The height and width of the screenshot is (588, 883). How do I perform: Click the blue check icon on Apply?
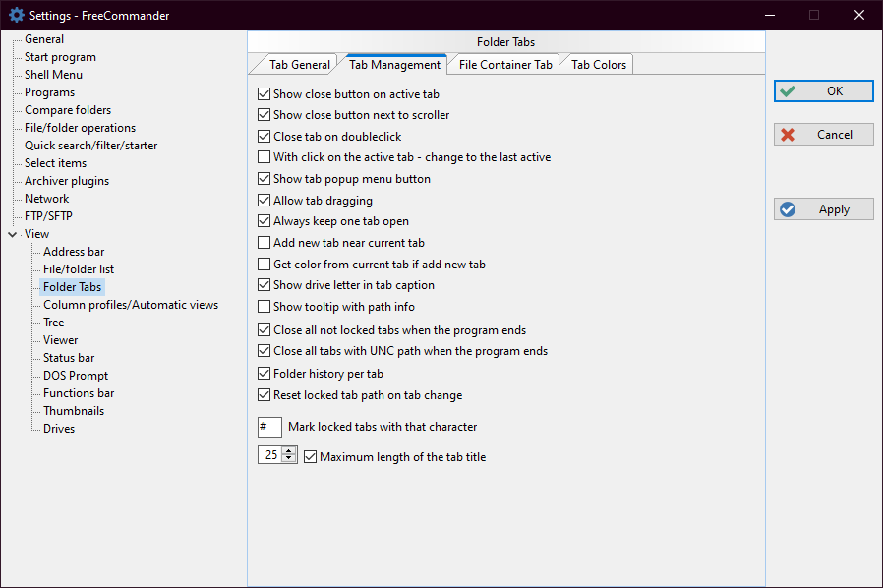[788, 209]
